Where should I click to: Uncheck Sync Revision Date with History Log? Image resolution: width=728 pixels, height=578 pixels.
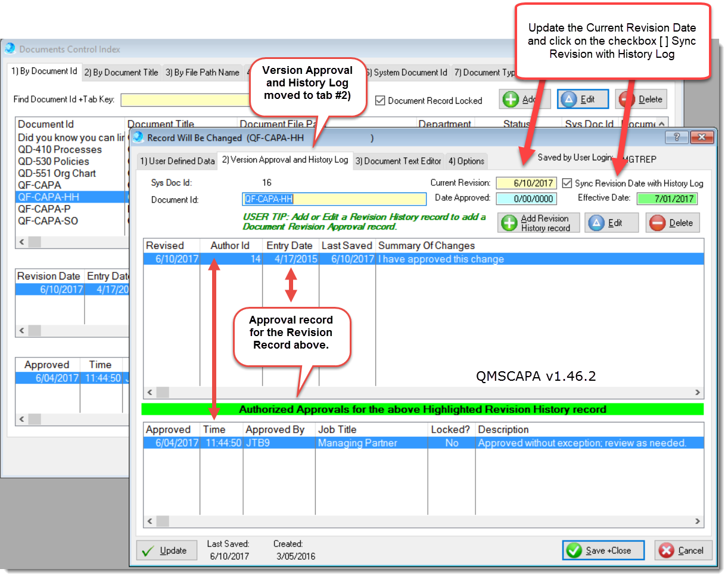[x=567, y=184]
